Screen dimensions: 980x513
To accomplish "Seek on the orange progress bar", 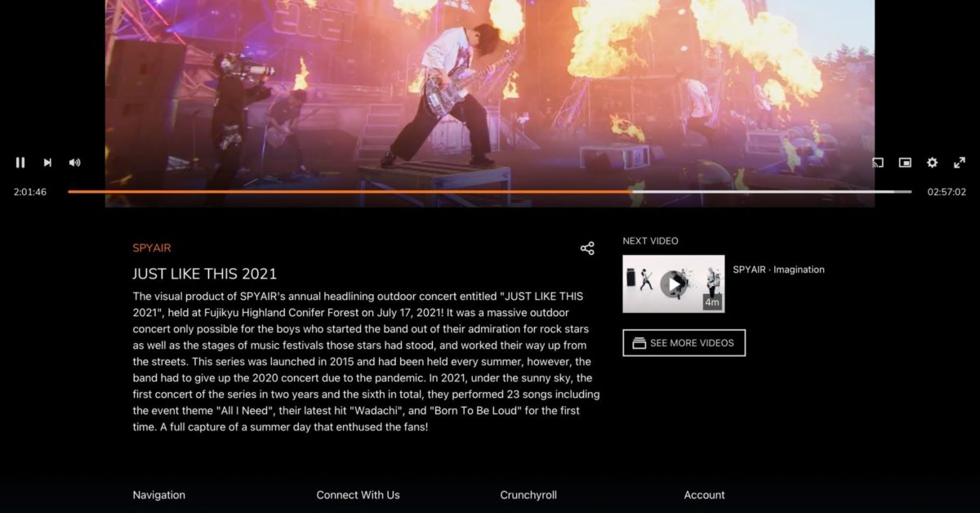I will (490, 192).
